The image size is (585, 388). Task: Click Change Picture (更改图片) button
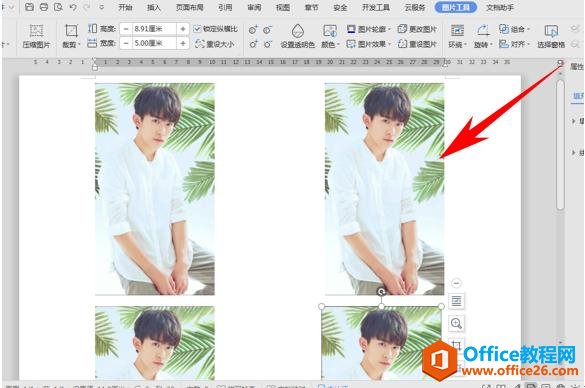tap(417, 29)
